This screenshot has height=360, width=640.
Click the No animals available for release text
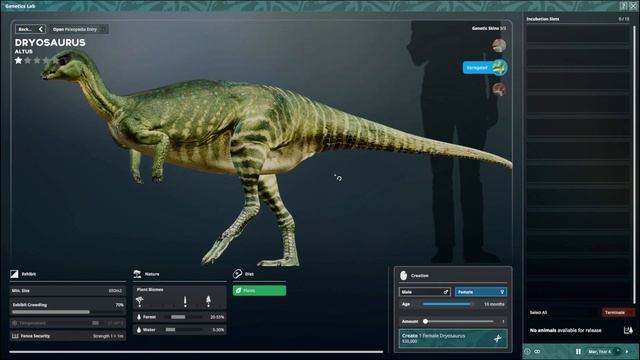[565, 330]
